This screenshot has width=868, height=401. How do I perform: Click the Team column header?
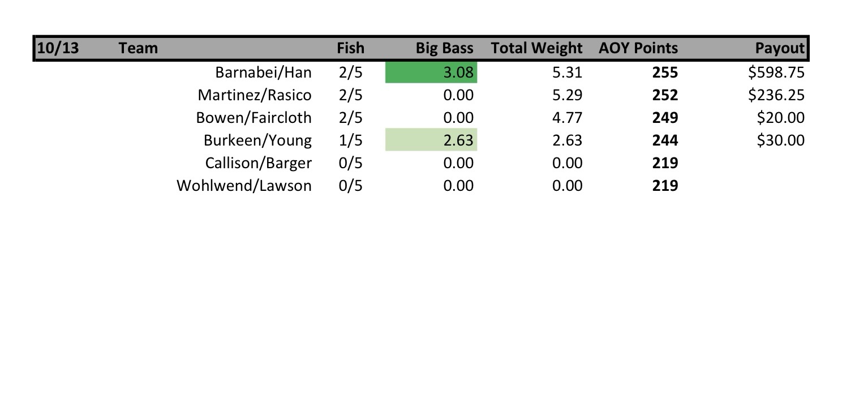[138, 48]
